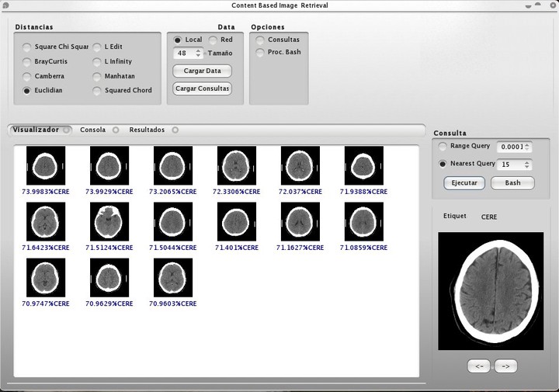The image size is (559, 392).
Task: Click the Ejecutar button
Action: [x=464, y=183]
